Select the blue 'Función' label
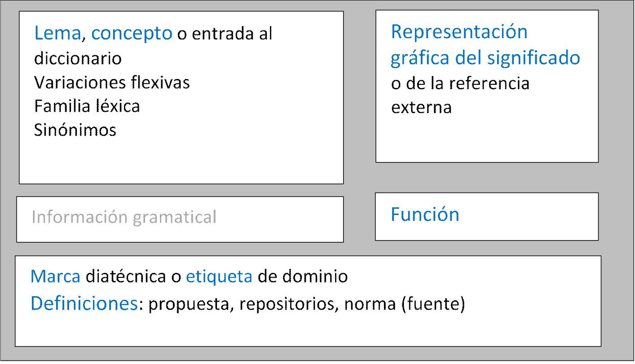635x364 pixels. coord(425,215)
